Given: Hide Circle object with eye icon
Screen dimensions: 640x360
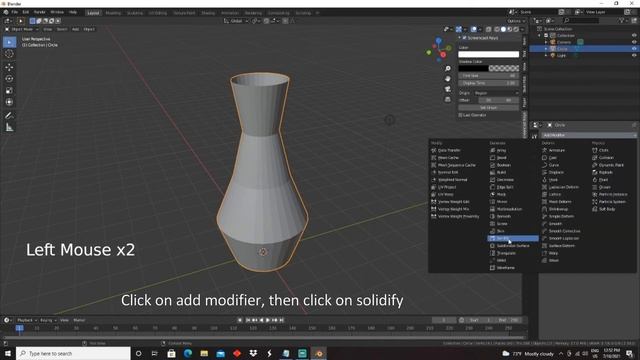Looking at the screenshot, I should 634,49.
